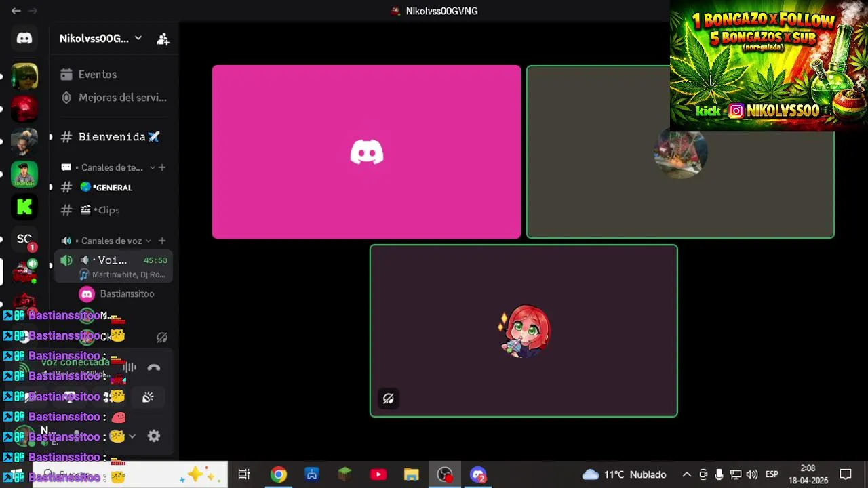Click the crossed-out stream icon beside voice user
Screen dimensions: 868x488
pyautogui.click(x=162, y=337)
